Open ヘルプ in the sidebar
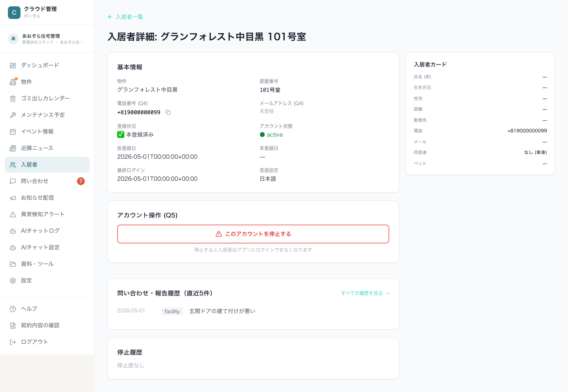Screen dimensions: 568x392 pyautogui.click(x=47, y=309)
